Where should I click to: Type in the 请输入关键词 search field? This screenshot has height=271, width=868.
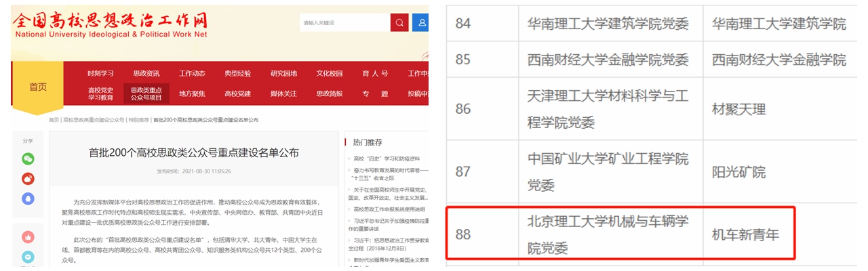coord(344,22)
